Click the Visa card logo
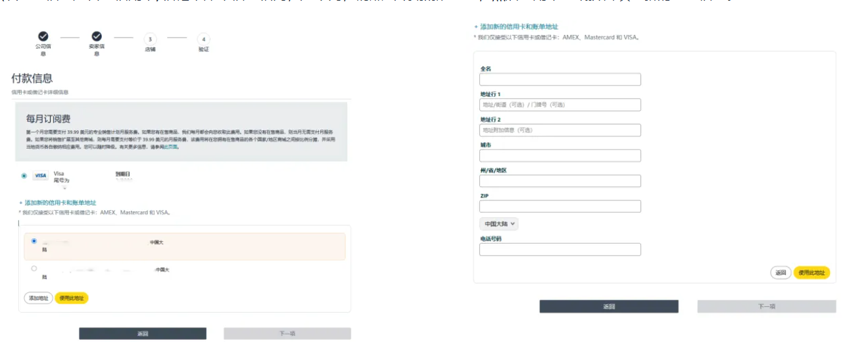Viewport: 868px width, 345px height. click(x=41, y=176)
